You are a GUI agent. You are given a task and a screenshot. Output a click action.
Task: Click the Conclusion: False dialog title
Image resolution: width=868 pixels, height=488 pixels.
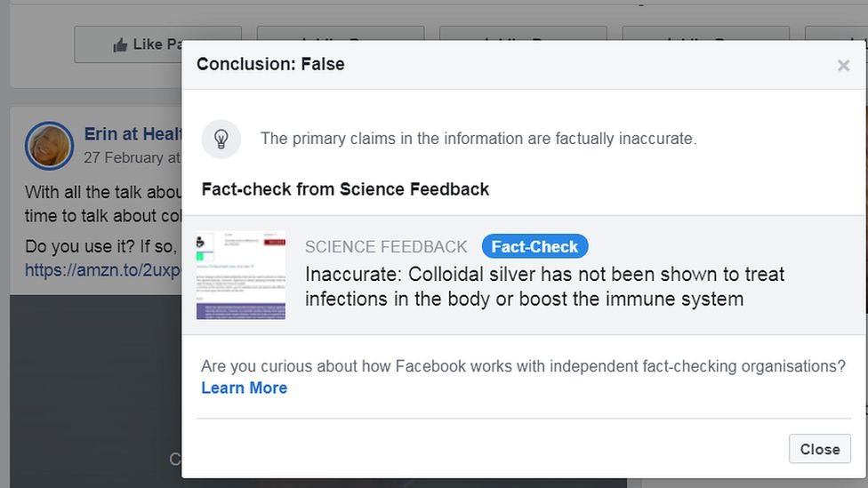click(x=270, y=64)
